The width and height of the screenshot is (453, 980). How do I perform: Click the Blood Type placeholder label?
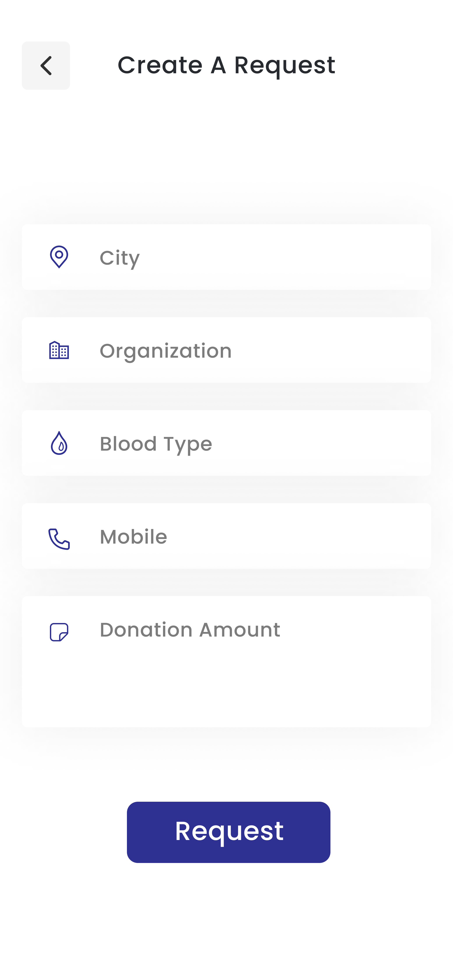[x=156, y=444]
